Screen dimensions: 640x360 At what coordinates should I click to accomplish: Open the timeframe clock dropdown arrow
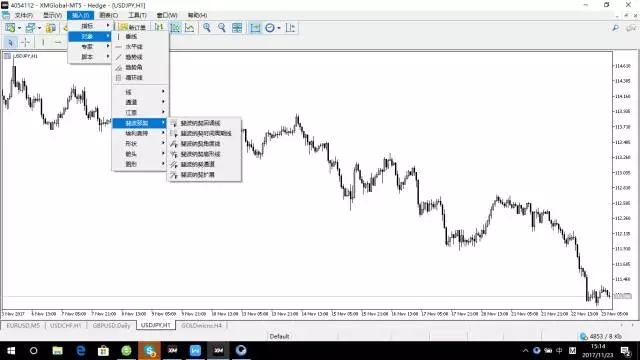(x=279, y=28)
